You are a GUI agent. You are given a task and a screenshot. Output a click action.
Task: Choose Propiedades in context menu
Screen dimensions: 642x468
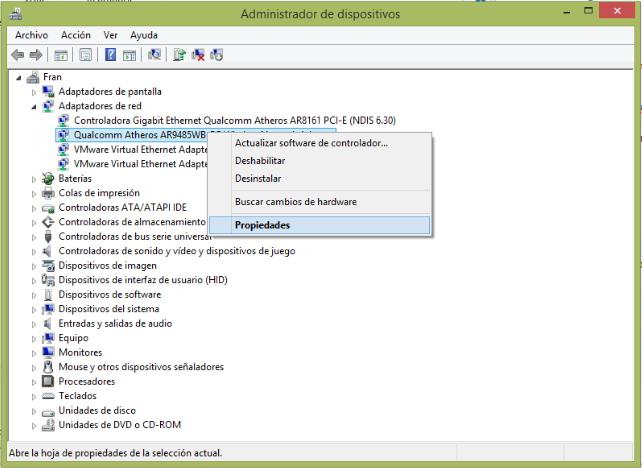320,225
